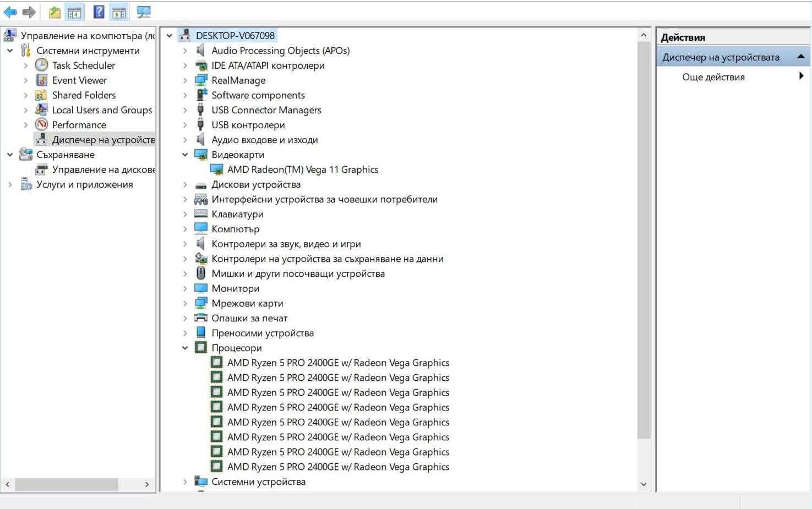The width and height of the screenshot is (812, 509).
Task: Click the Управление на дискове icon
Action: click(x=41, y=169)
